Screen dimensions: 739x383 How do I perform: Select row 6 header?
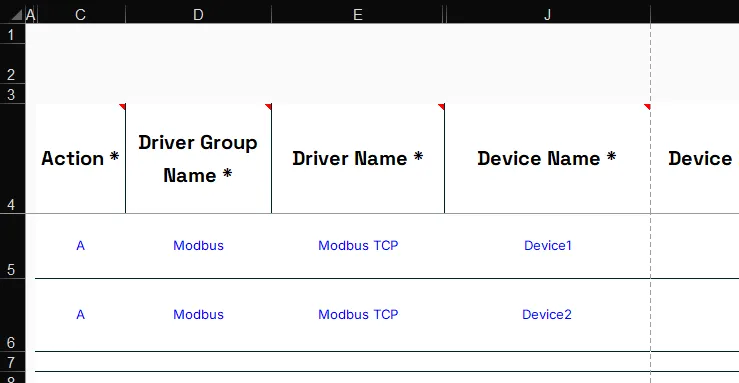click(x=12, y=315)
